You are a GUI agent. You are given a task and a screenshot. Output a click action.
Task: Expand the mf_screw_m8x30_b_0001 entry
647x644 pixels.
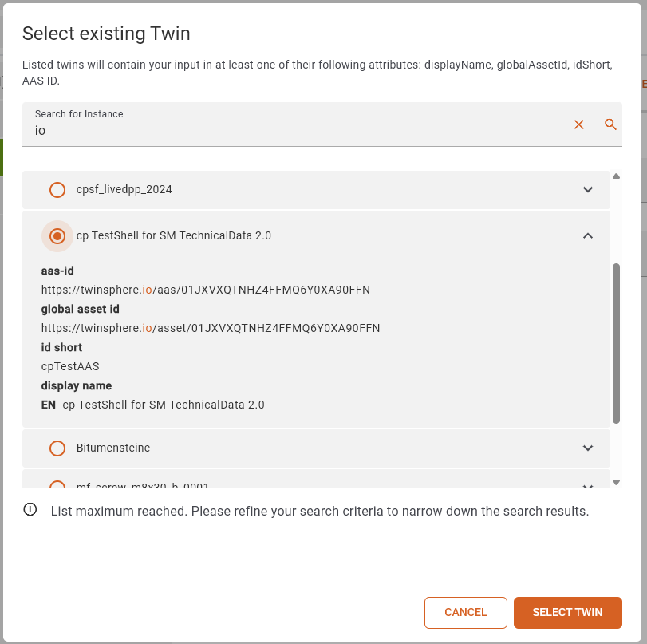coord(588,485)
